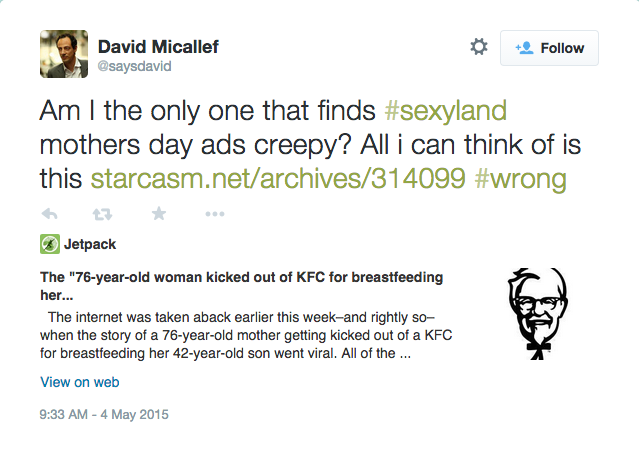Favorite the tweet with the star icon
This screenshot has height=456, width=639.
point(159,213)
